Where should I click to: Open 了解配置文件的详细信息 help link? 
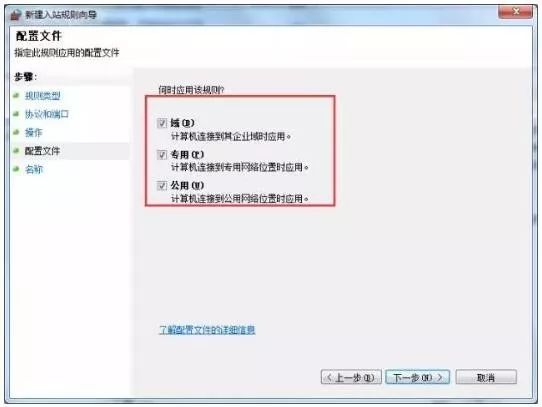point(207,330)
